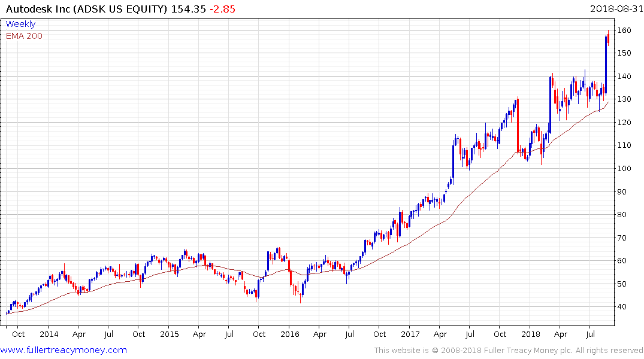Image resolution: width=644 pixels, height=359 pixels.
Task: Click the 160 price axis label
Action: tap(624, 31)
